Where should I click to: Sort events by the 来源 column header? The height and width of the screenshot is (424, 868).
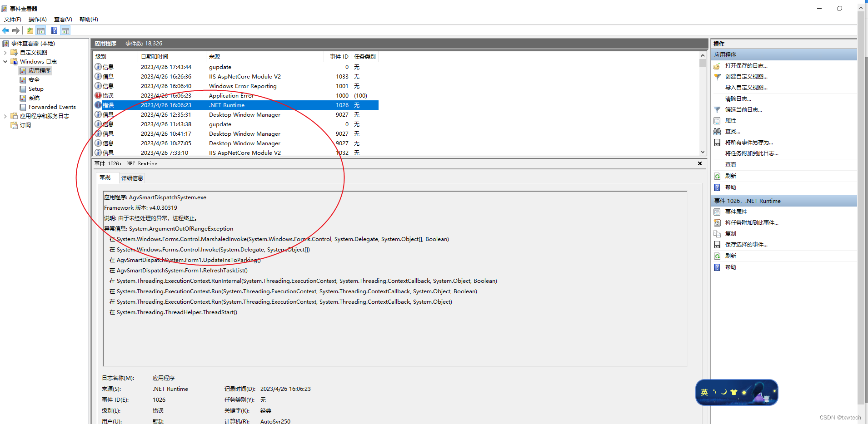[265, 57]
